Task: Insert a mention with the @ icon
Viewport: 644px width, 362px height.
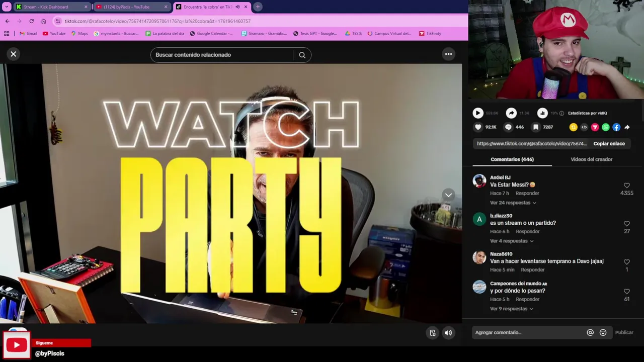Action: coord(590,332)
